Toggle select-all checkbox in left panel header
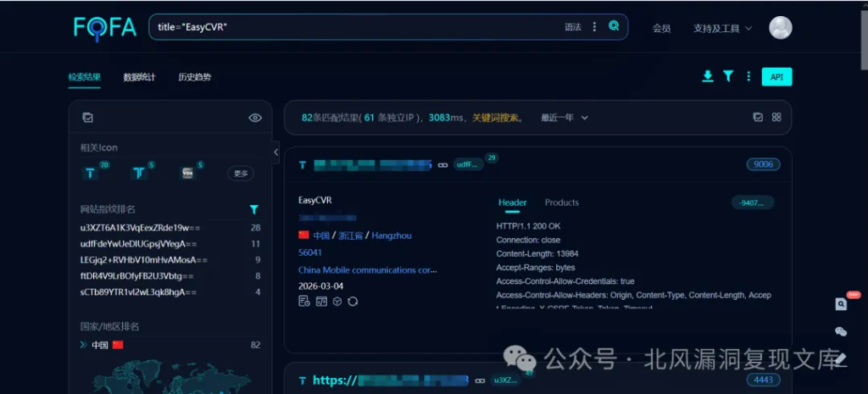This screenshot has width=868, height=394. pyautogui.click(x=87, y=118)
